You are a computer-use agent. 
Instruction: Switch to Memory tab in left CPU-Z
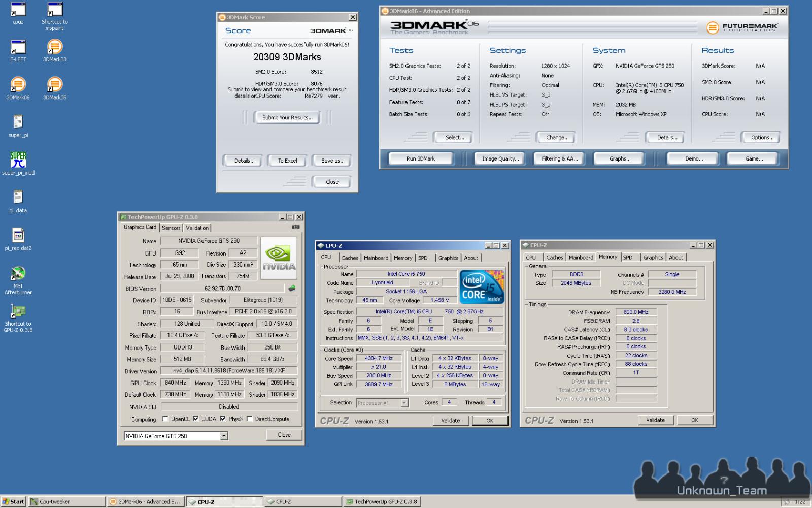403,258
